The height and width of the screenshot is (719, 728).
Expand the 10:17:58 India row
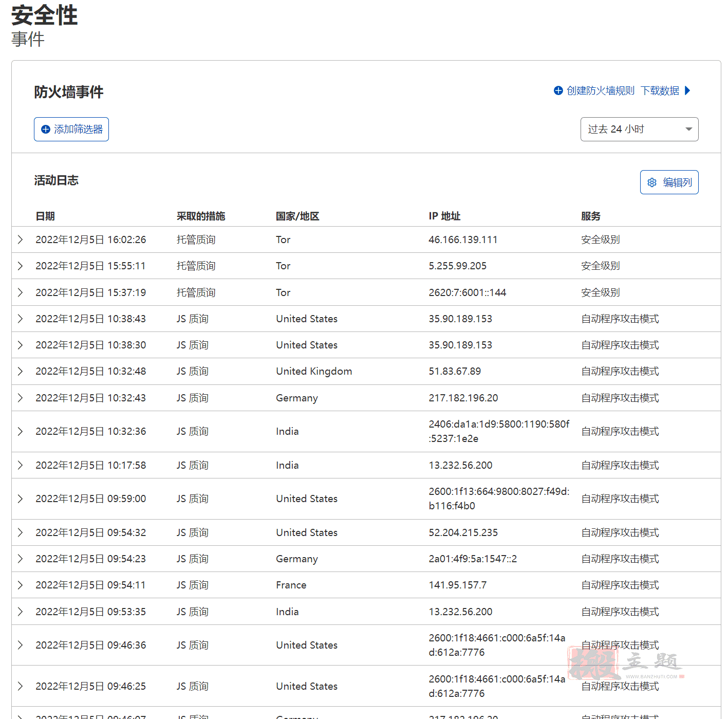pyautogui.click(x=20, y=465)
